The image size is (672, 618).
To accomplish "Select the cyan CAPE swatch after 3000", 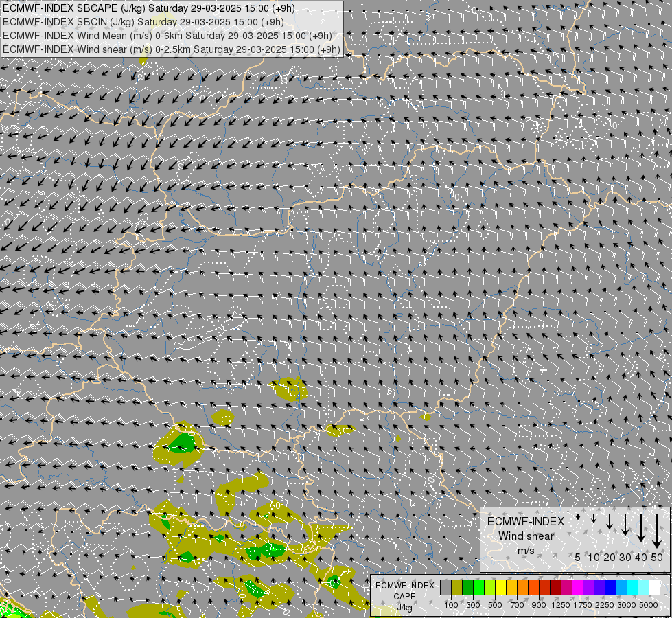I will 633,588.
